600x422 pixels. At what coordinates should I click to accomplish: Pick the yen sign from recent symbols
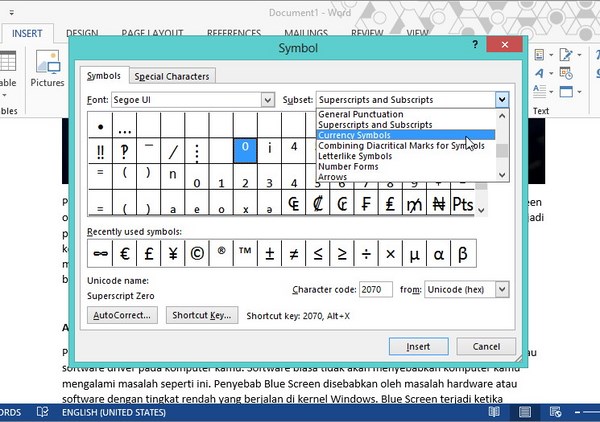(173, 253)
